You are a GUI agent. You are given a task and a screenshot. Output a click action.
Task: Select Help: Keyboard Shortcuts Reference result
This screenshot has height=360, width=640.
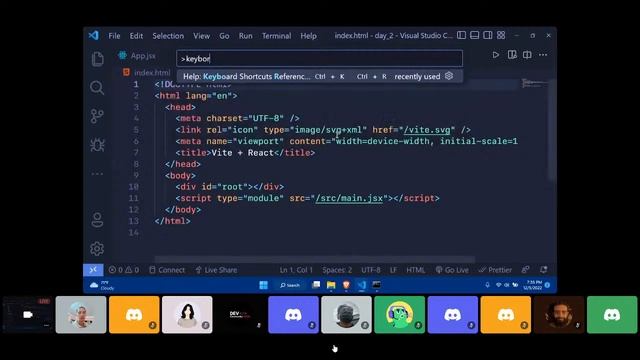[x=320, y=76]
